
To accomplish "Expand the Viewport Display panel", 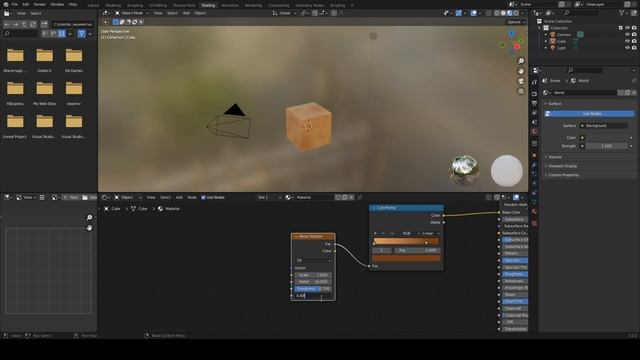I will pos(562,166).
